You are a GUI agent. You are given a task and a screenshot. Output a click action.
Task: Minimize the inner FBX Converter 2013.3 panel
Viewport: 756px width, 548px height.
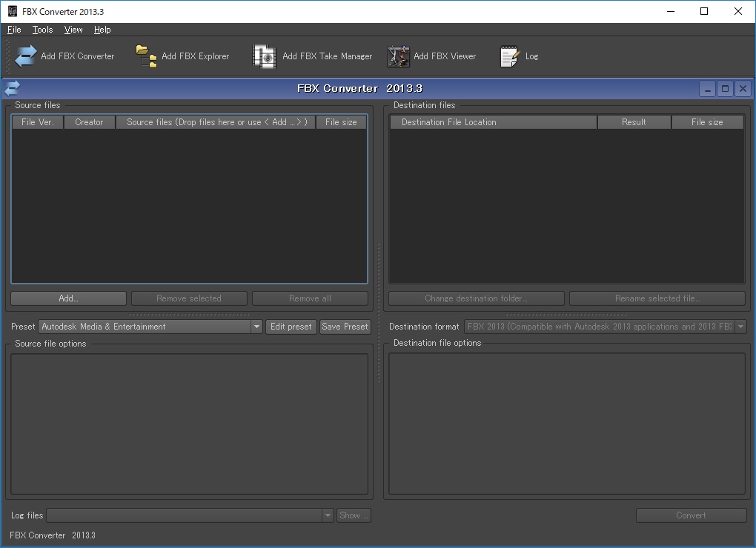707,89
